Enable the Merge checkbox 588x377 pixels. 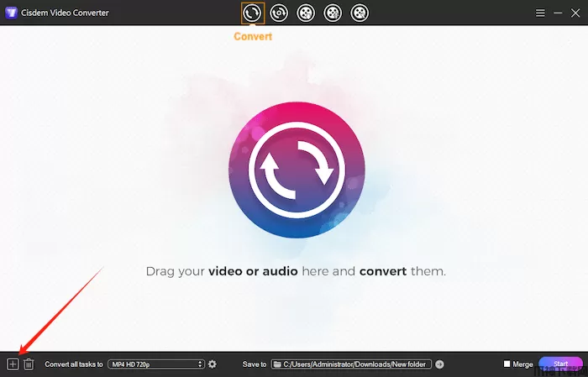click(x=507, y=364)
